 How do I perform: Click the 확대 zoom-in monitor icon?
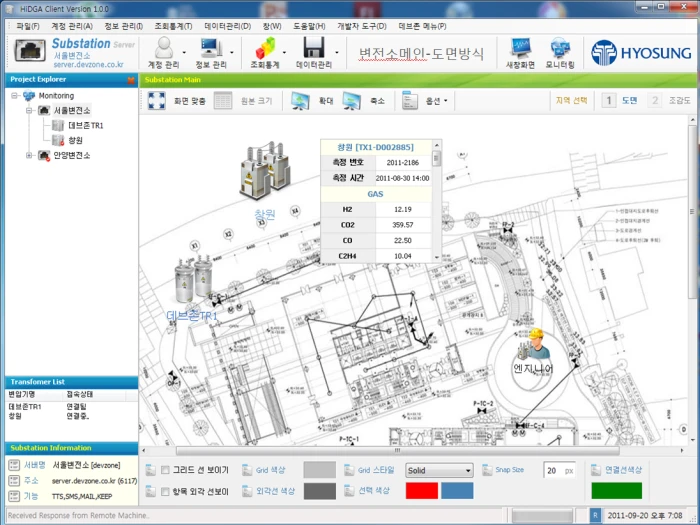[300, 101]
